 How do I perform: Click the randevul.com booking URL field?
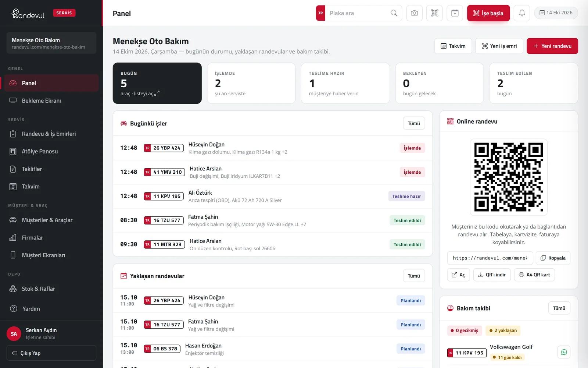click(x=490, y=258)
